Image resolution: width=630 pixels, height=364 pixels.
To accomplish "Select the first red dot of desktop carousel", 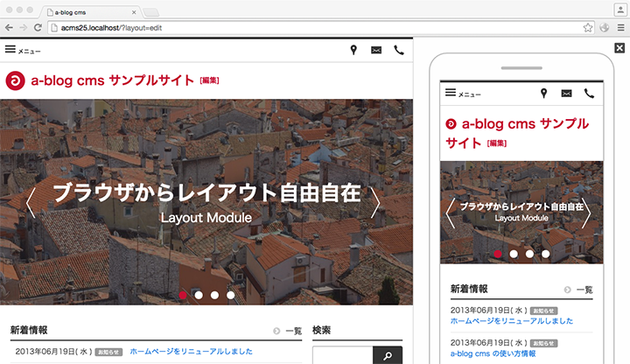I will (183, 295).
